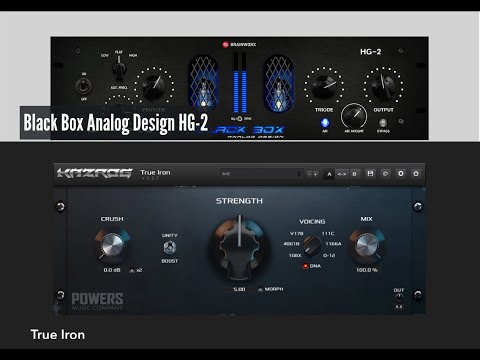This screenshot has height=360, width=480.
Task: Click the copy icon next to the save icon
Action: [x=385, y=174]
